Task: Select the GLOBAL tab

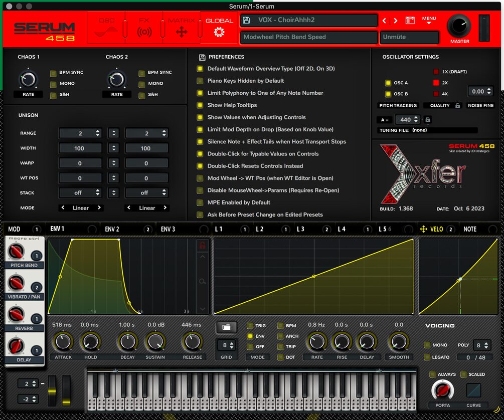Action: pyautogui.click(x=219, y=28)
